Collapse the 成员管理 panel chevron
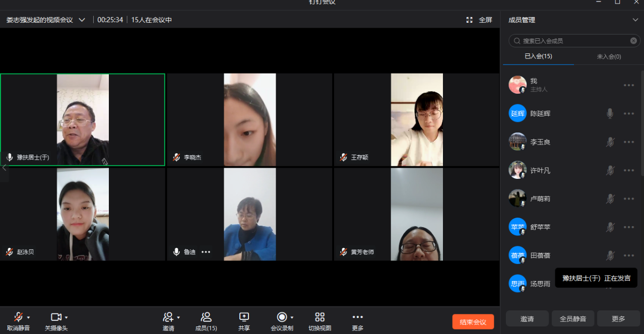The image size is (644, 334). [635, 20]
